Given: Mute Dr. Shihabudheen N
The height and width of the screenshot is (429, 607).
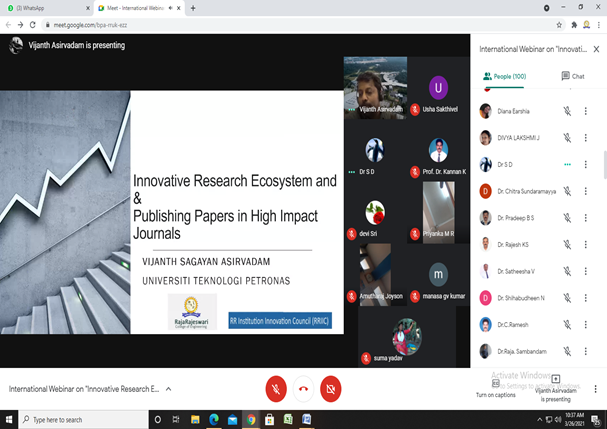Looking at the screenshot, I should coord(567,298).
